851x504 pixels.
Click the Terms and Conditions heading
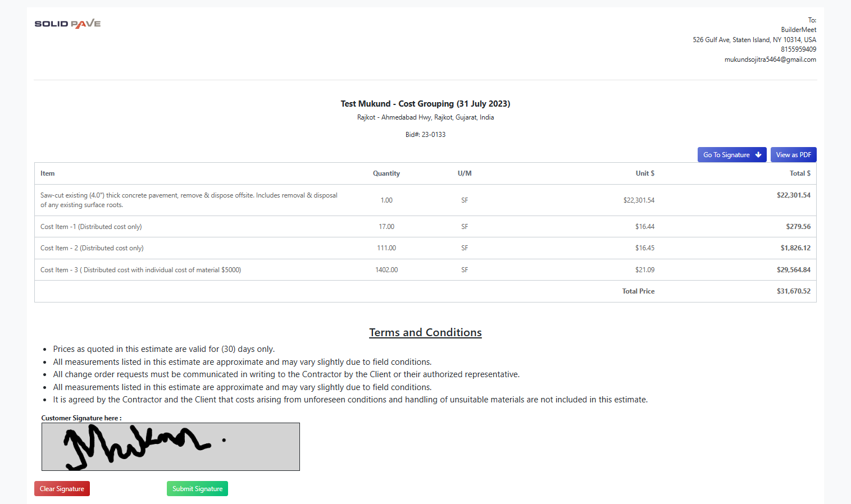pos(425,332)
